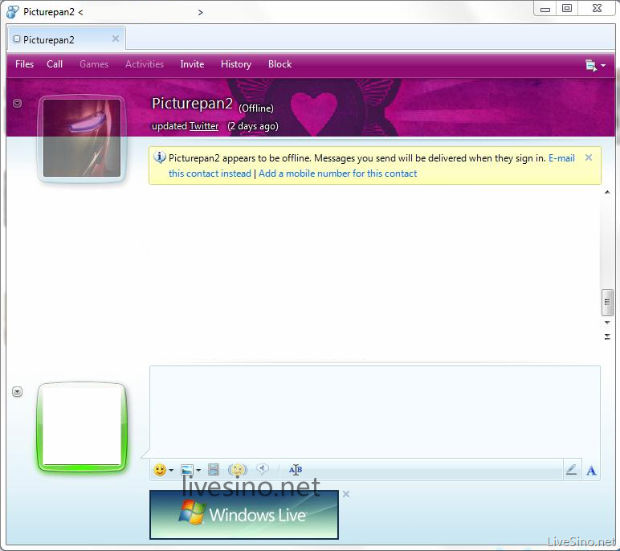
Task: Open the History menu item
Action: (x=236, y=64)
